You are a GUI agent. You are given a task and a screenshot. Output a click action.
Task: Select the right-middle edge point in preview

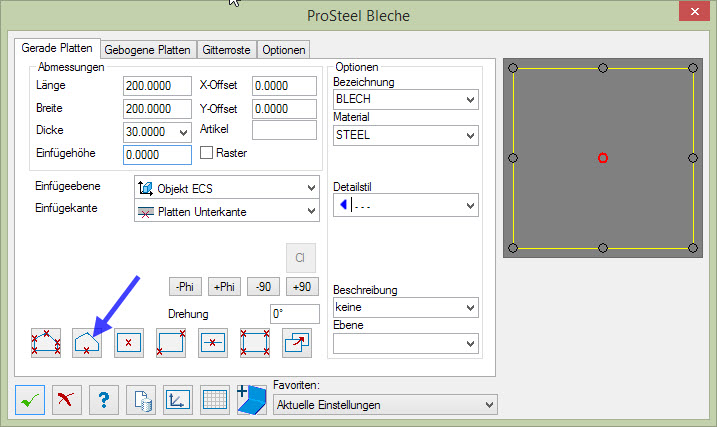click(x=693, y=158)
